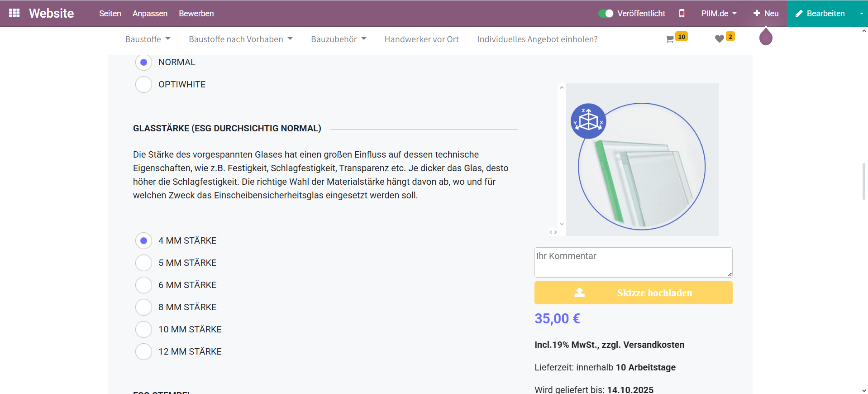Click the upload icon on yellow button
Image resolution: width=868 pixels, height=394 pixels.
pyautogui.click(x=579, y=293)
